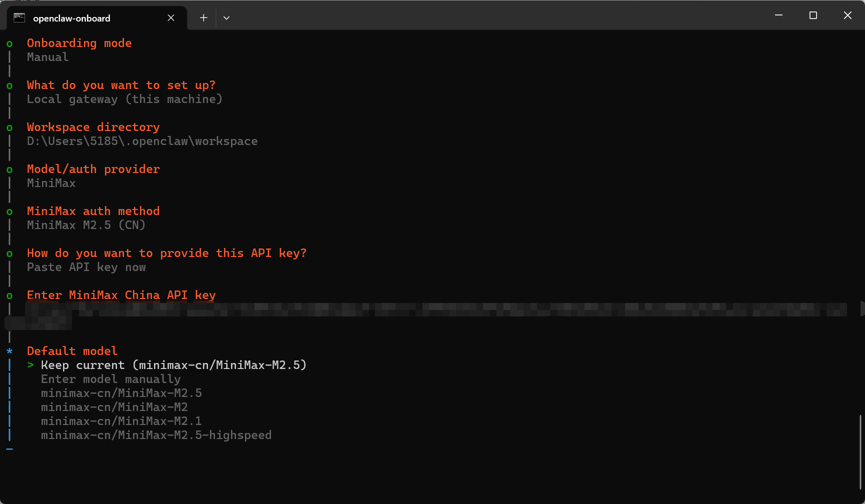Minimize the terminal window
The height and width of the screenshot is (504, 865).
(x=778, y=15)
